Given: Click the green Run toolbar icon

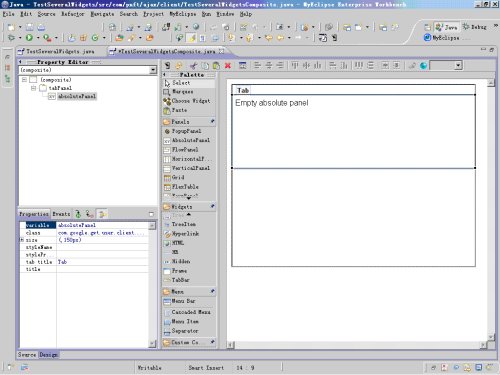Looking at the screenshot, I should 29,38.
